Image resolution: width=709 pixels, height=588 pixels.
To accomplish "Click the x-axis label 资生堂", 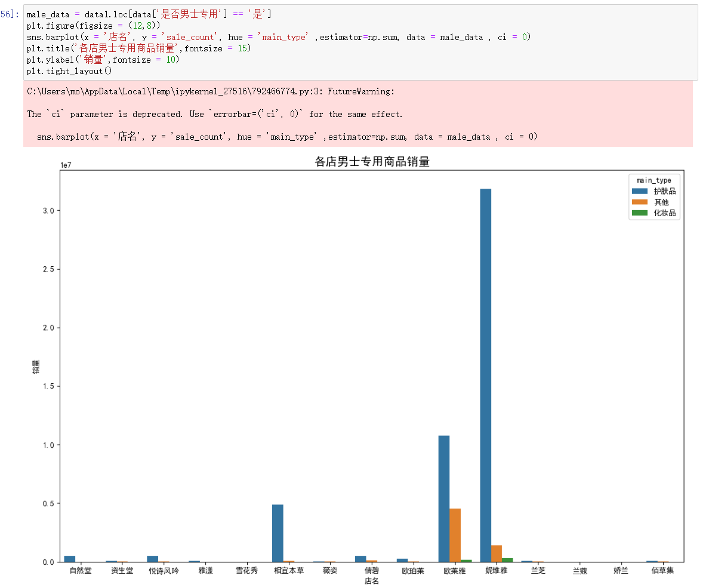I will coord(122,571).
